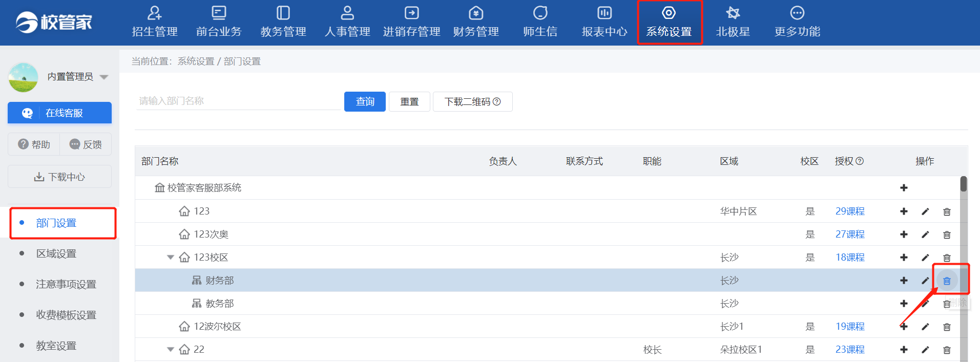Click the admin avatar picture

click(23, 77)
